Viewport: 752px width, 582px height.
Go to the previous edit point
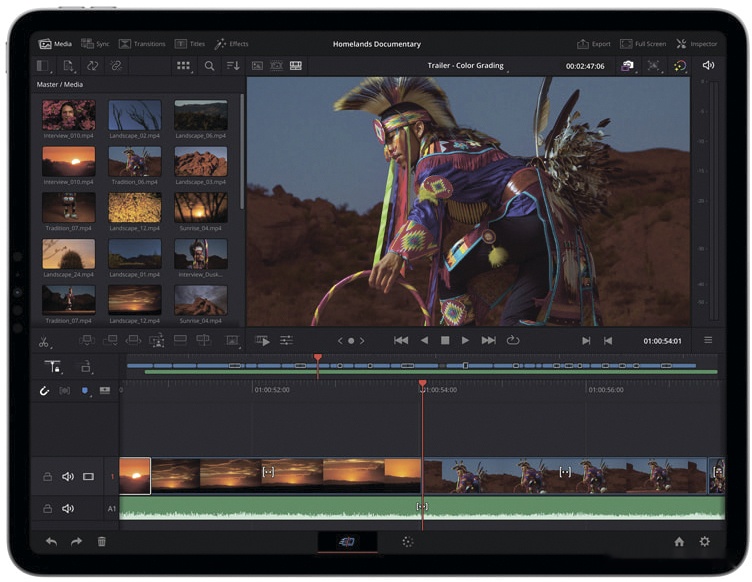[x=608, y=341]
